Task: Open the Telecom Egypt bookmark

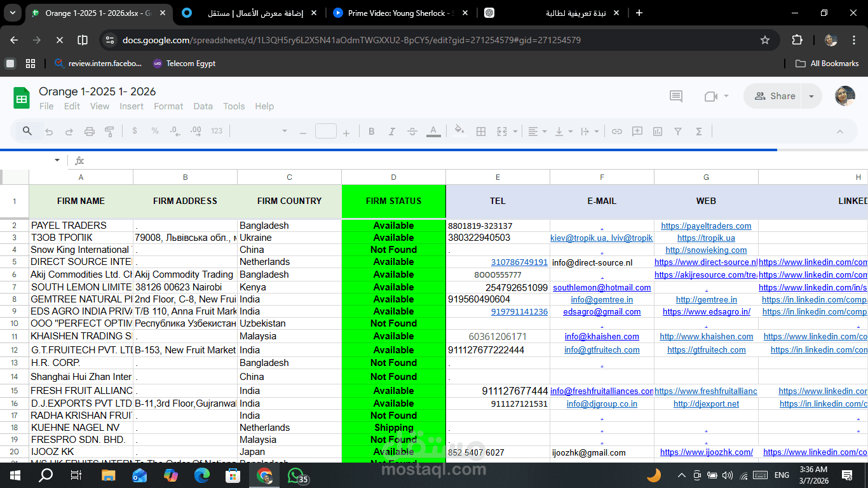Action: point(184,64)
